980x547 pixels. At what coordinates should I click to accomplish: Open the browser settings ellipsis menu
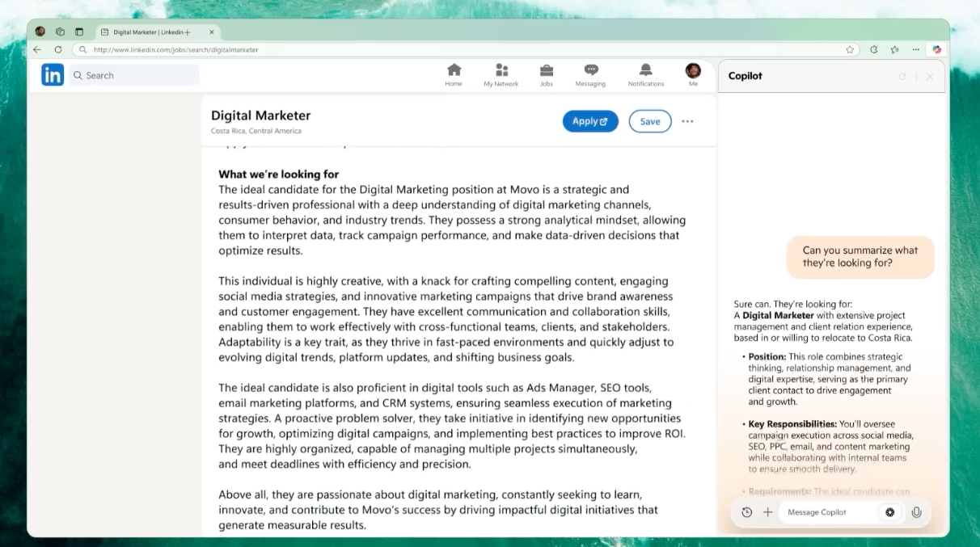click(x=915, y=49)
